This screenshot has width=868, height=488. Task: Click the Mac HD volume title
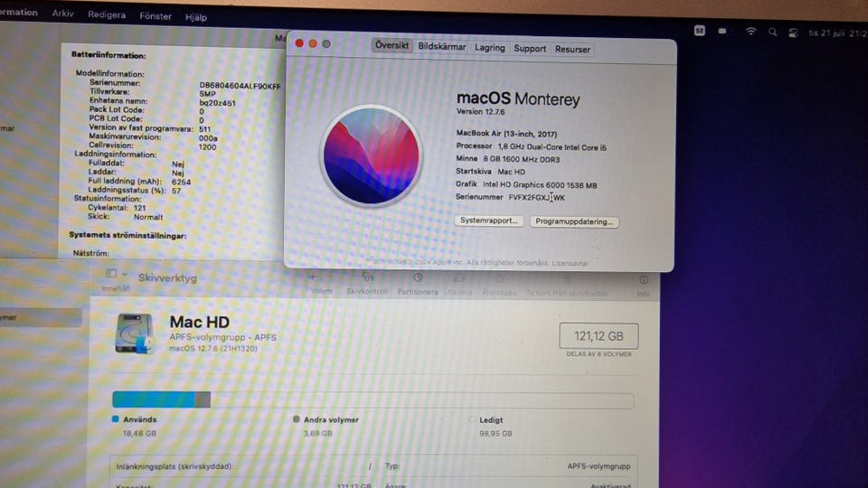(x=199, y=322)
